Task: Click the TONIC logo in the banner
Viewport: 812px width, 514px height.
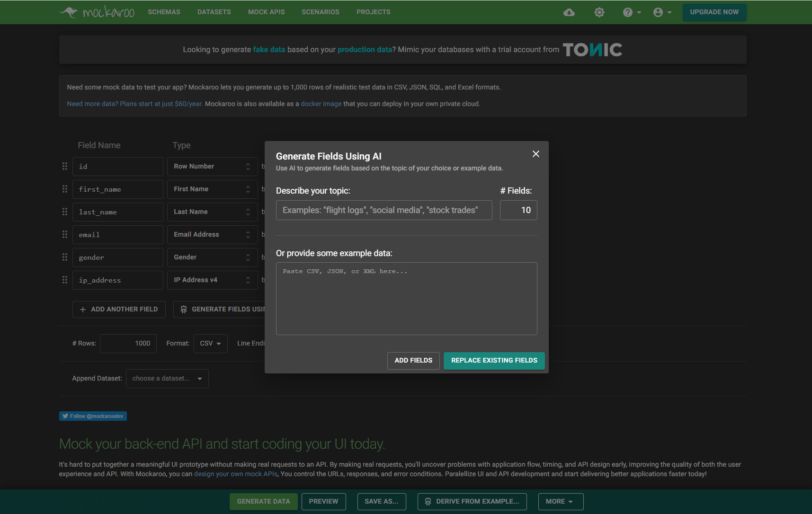Action: point(592,50)
